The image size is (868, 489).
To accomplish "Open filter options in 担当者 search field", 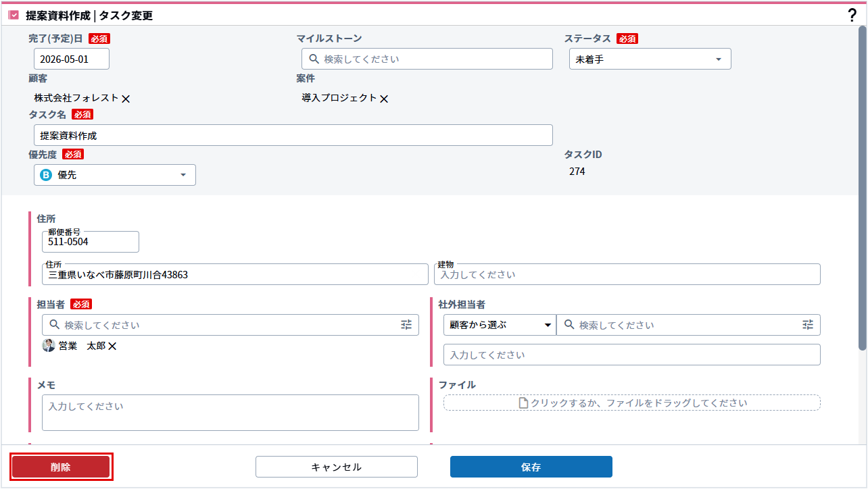I will 406,325.
